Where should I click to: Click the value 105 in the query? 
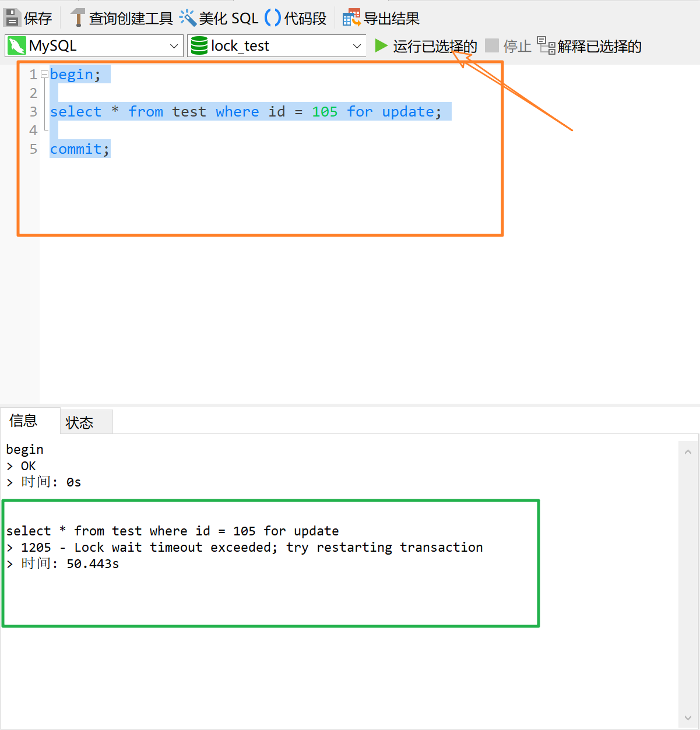click(x=325, y=112)
